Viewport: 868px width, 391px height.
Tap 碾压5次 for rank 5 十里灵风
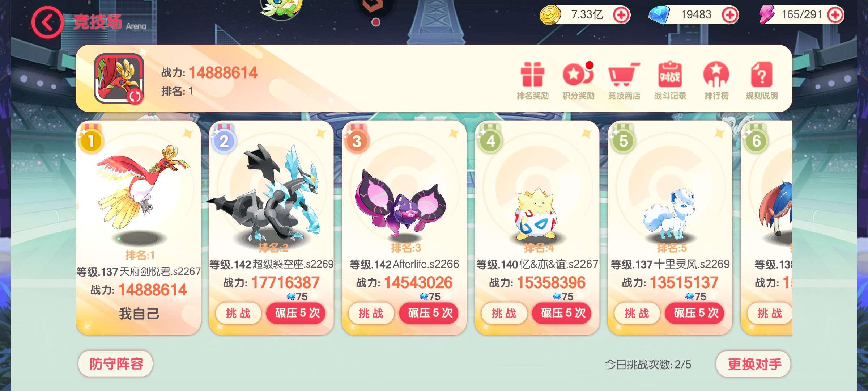pos(696,313)
